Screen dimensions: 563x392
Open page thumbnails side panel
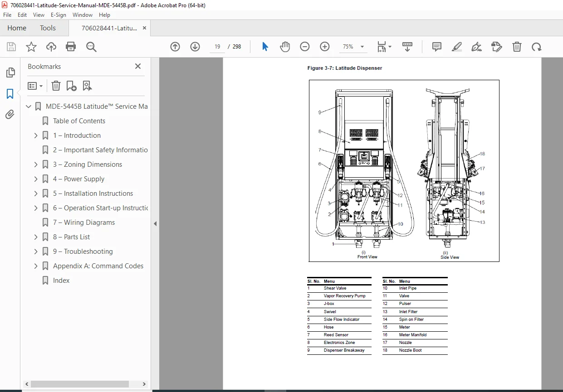pos(10,73)
